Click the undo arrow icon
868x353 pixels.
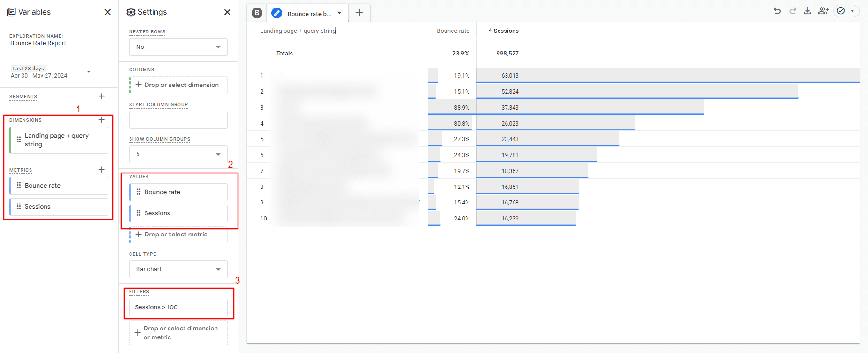pos(777,11)
